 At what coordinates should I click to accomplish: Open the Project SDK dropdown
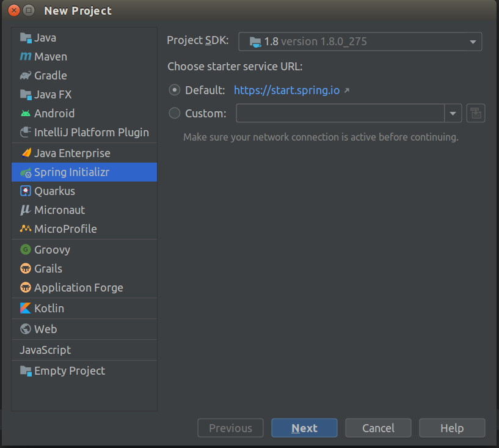360,42
